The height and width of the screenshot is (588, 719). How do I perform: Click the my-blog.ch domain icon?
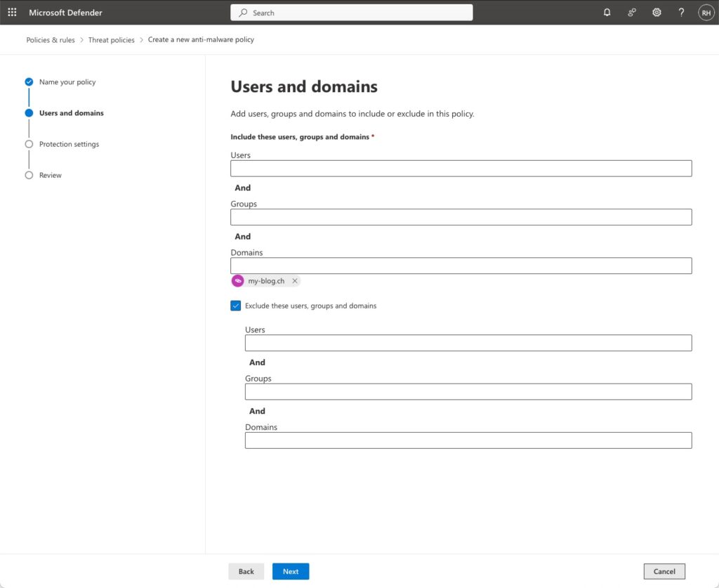(x=238, y=281)
